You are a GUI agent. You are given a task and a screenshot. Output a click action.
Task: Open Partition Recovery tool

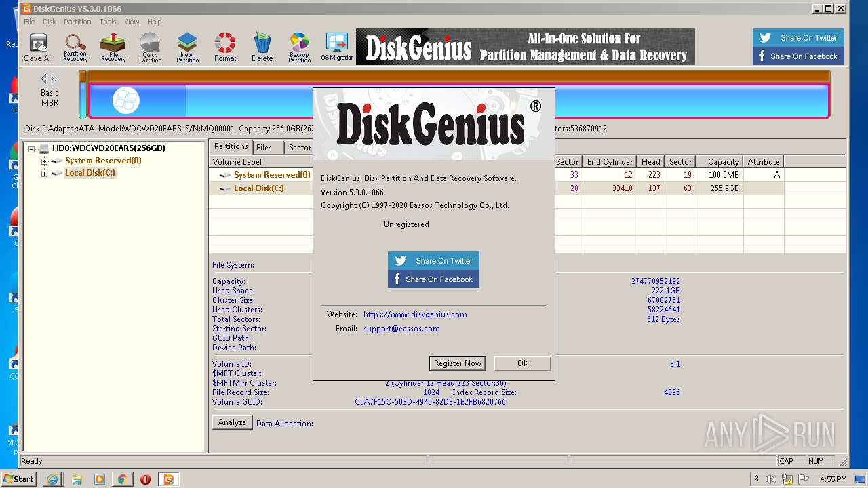point(75,47)
